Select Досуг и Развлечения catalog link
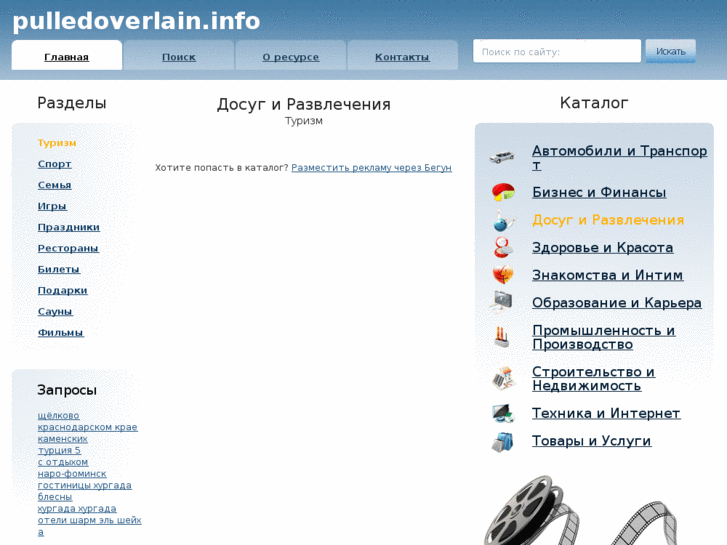The image size is (727, 545). click(x=608, y=219)
